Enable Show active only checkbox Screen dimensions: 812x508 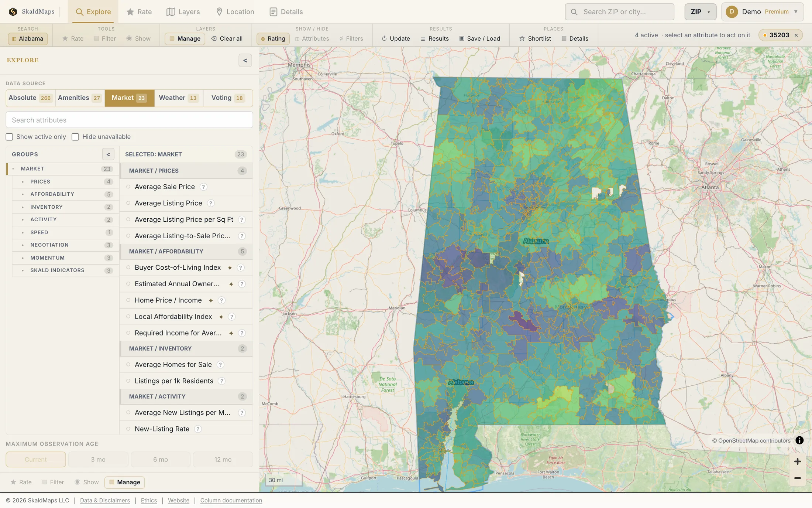(x=10, y=137)
